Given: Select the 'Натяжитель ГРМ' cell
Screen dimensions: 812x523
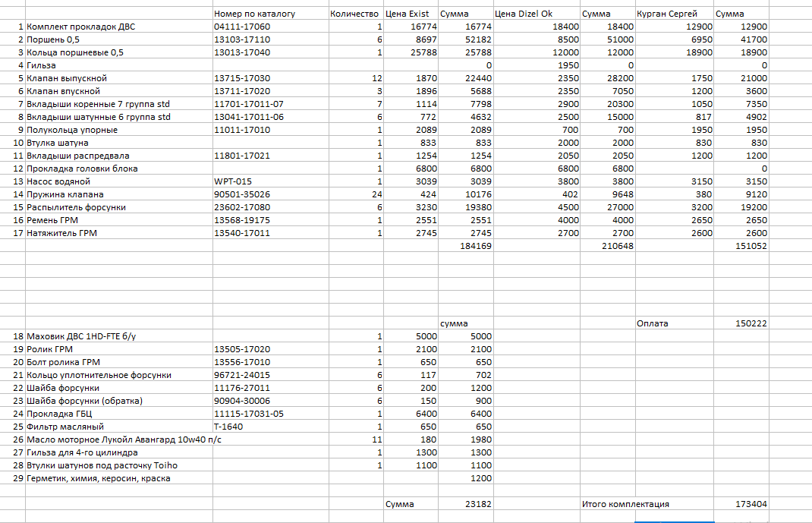Looking at the screenshot, I should pos(119,233).
